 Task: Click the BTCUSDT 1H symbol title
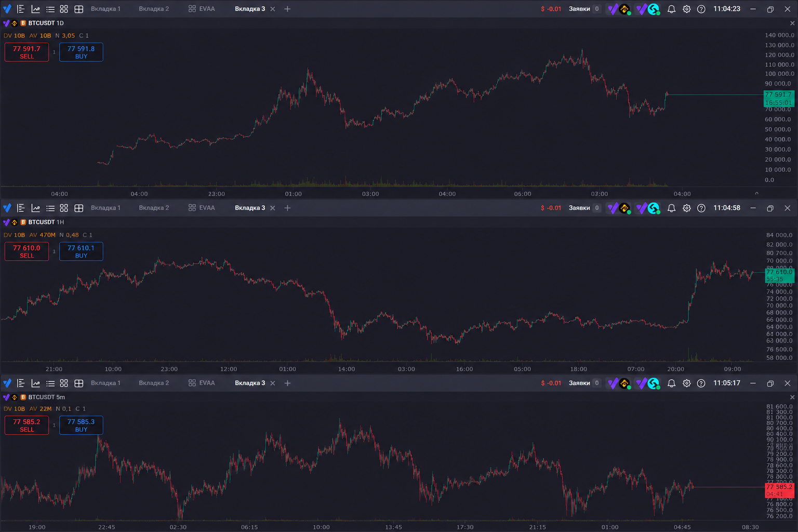click(46, 222)
